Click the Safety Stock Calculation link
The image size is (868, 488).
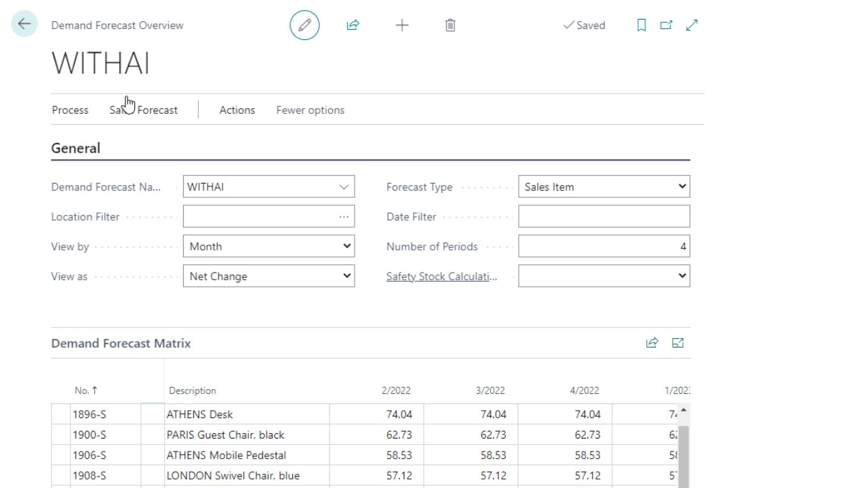[x=441, y=277]
